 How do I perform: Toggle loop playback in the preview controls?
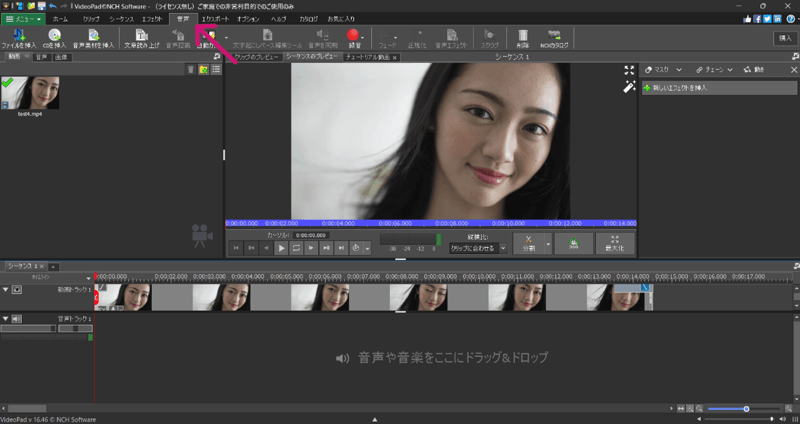296,247
